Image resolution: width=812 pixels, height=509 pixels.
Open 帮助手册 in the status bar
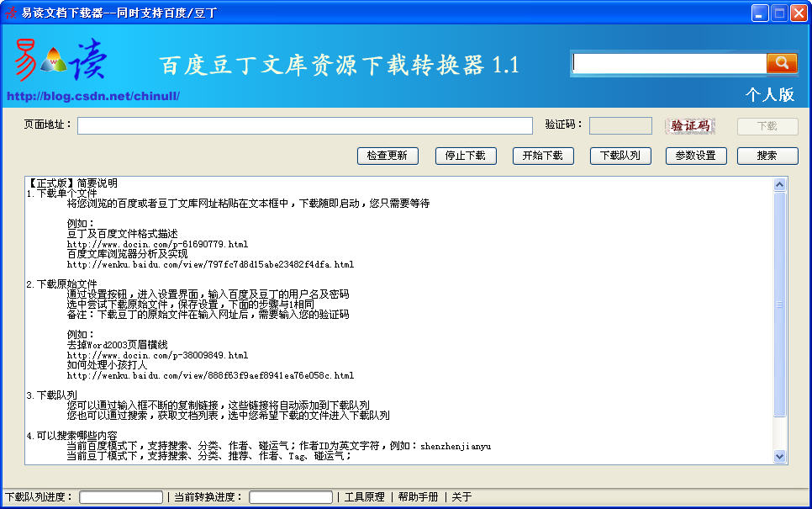click(x=419, y=497)
